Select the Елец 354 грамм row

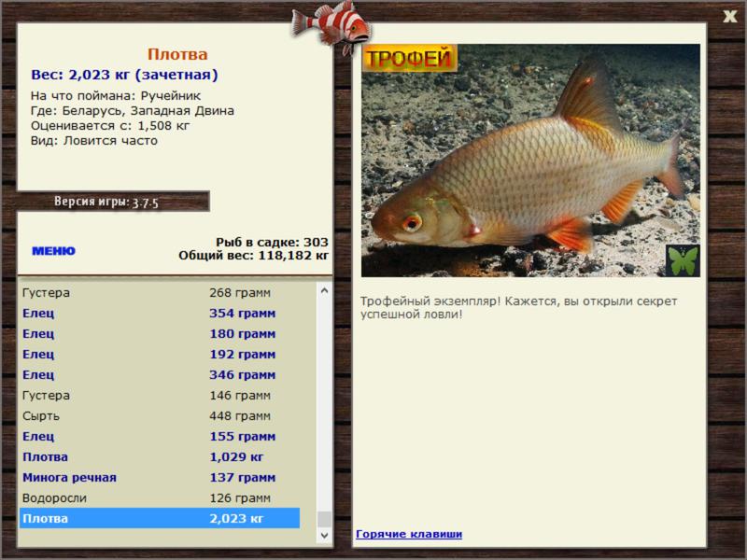pos(160,313)
